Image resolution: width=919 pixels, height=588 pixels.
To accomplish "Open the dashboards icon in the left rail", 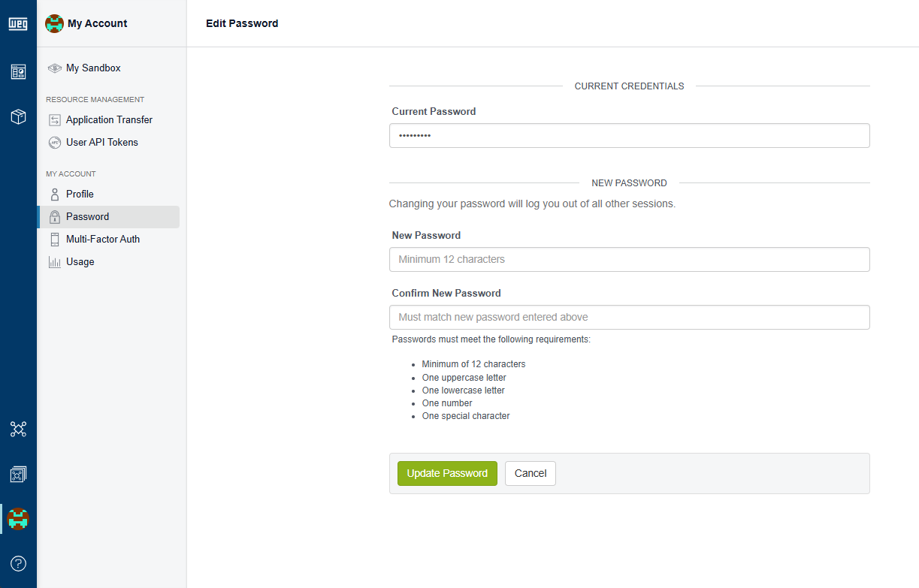I will 18,72.
